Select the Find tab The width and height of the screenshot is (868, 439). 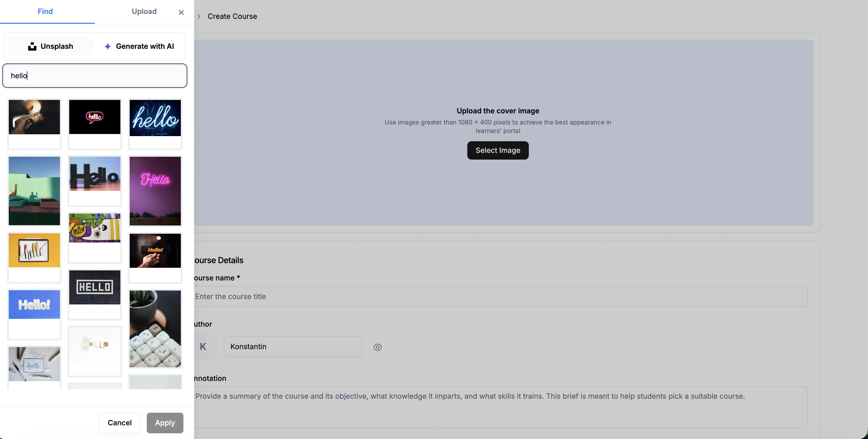45,11
